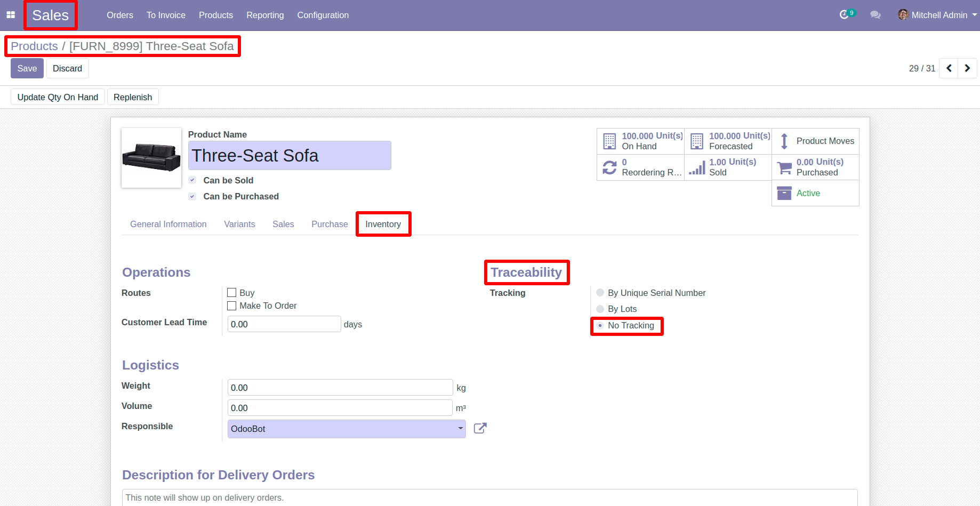Click the Active status label
The image size is (980, 506).
808,193
